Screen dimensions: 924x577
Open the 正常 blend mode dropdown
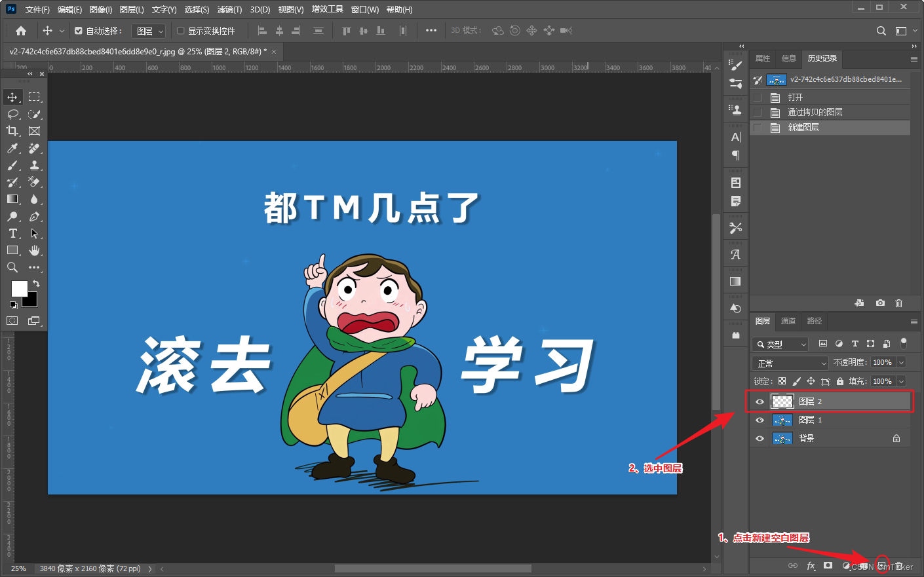[791, 363]
